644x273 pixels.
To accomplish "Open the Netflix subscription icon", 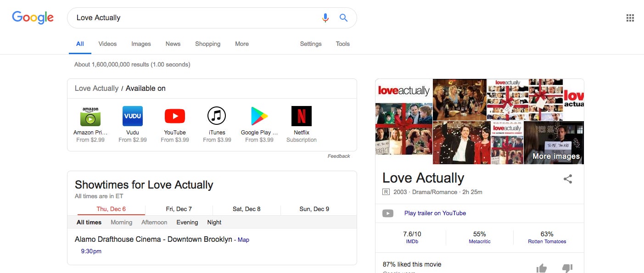I will point(302,116).
